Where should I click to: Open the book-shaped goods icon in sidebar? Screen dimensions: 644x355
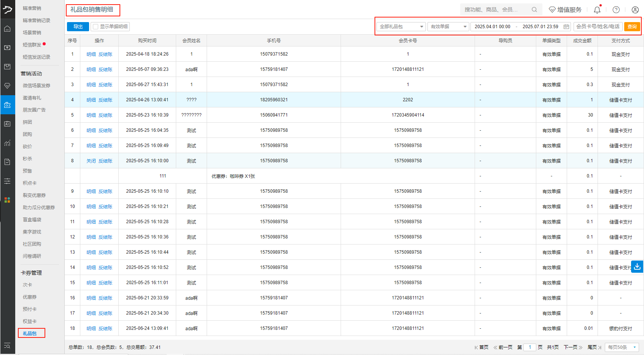tap(7, 67)
